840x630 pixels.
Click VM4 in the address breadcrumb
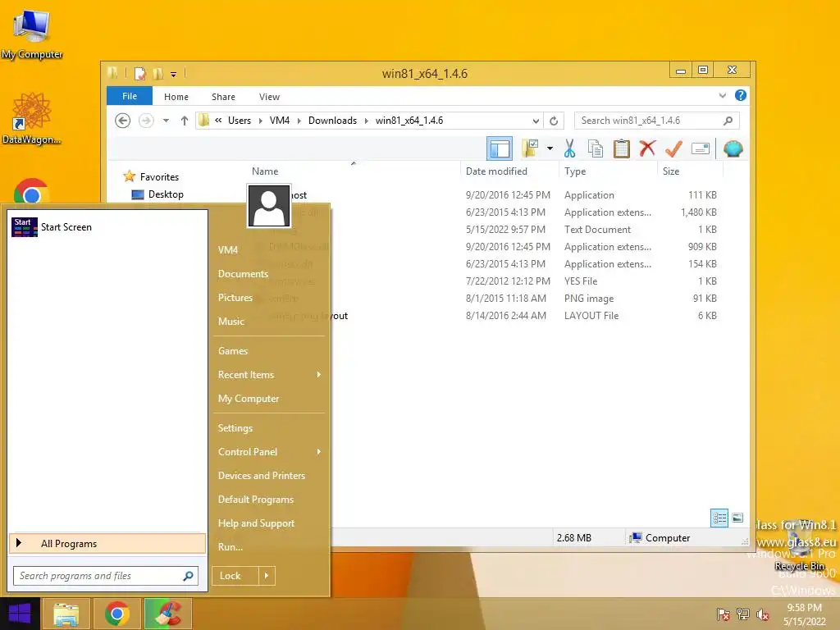[280, 121]
